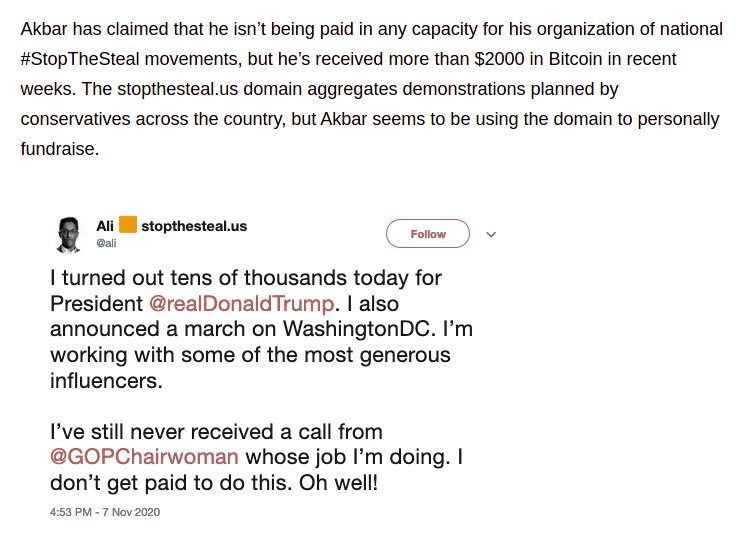Click the "$2000" amount in the paragraph
This screenshot has height=540, width=749.
coord(499,59)
